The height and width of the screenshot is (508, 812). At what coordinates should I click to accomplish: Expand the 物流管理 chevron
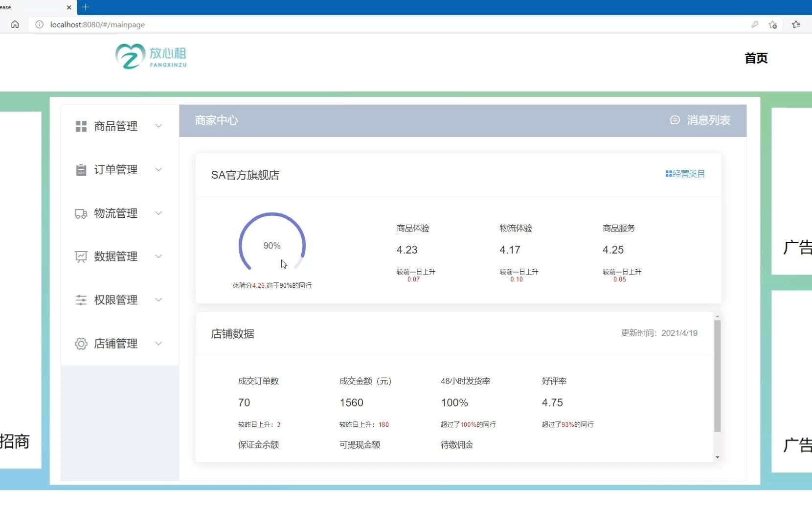pos(158,213)
